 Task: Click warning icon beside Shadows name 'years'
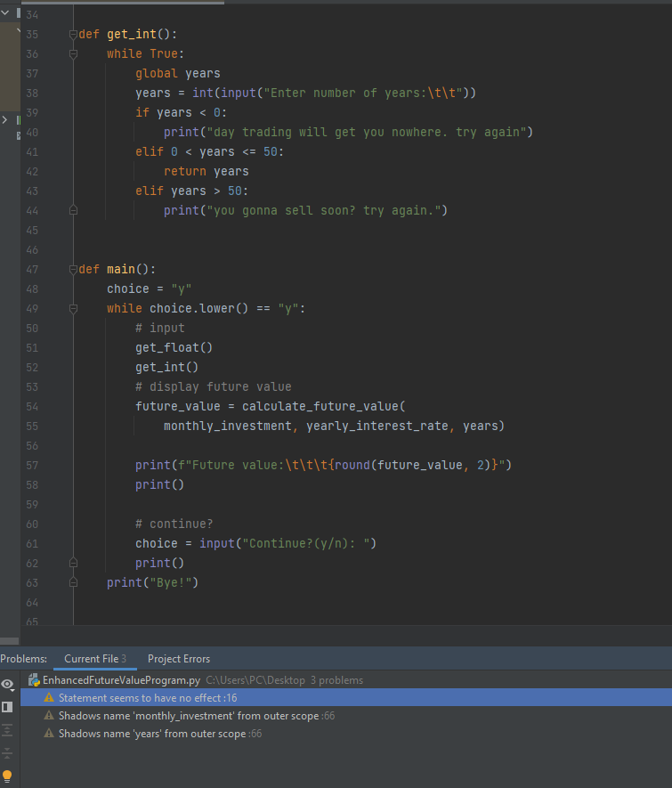pos(49,733)
